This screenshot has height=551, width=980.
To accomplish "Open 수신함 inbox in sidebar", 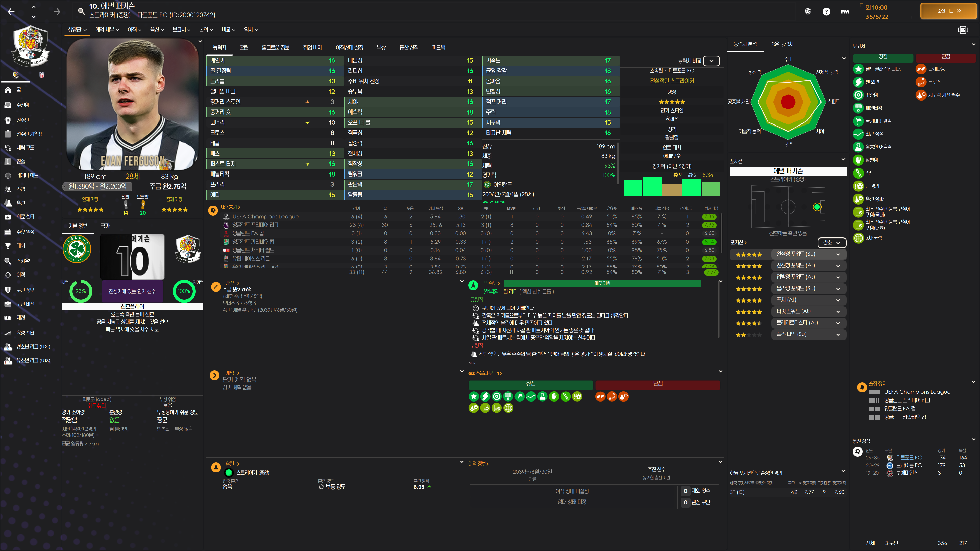I will coord(22,105).
